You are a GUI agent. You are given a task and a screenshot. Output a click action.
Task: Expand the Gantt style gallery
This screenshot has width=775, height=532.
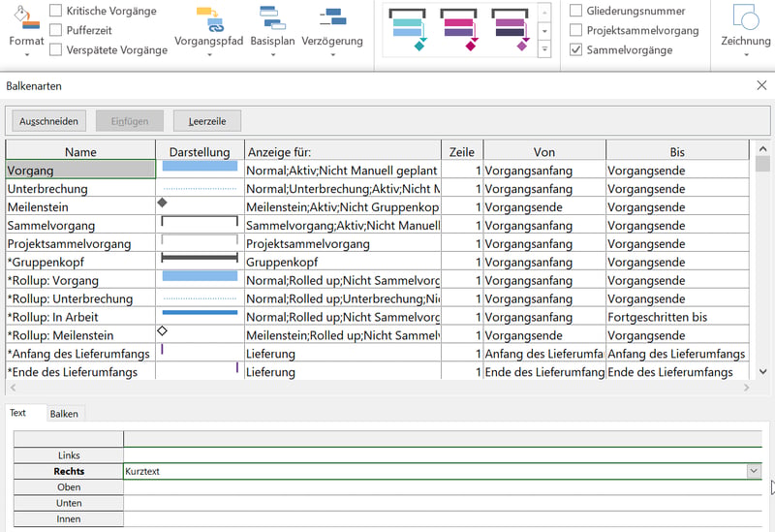click(544, 49)
